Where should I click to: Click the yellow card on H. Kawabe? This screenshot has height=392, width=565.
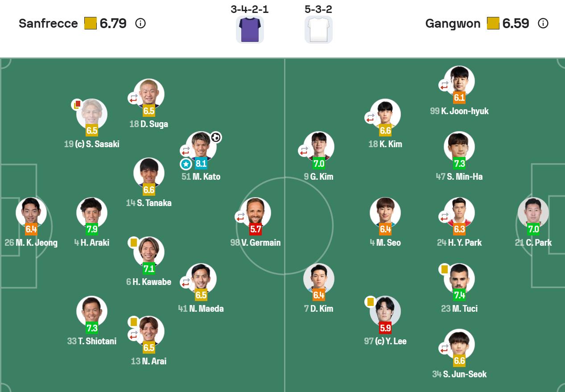click(x=133, y=243)
